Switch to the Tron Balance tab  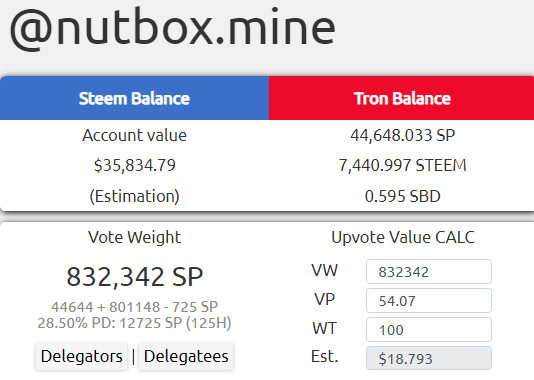pyautogui.click(x=402, y=98)
